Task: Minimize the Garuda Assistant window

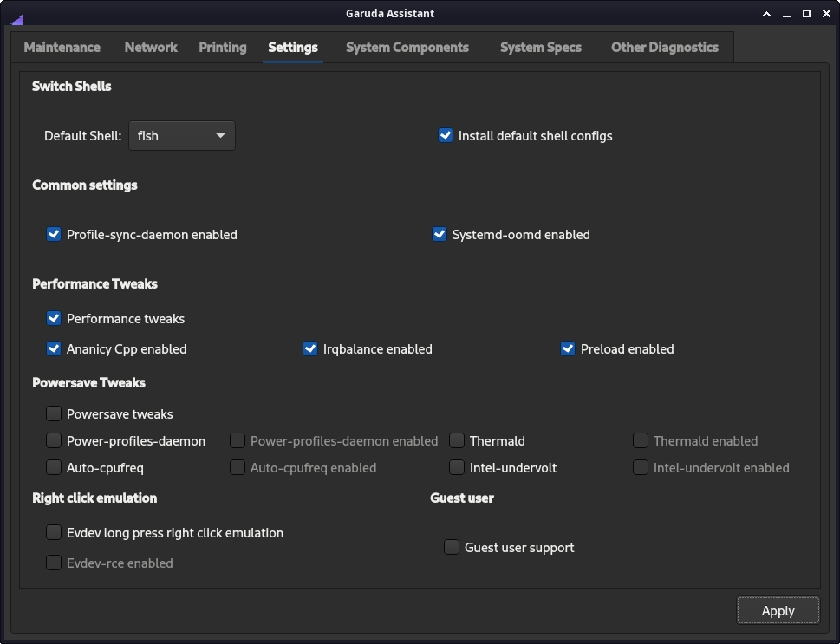Action: [x=786, y=14]
